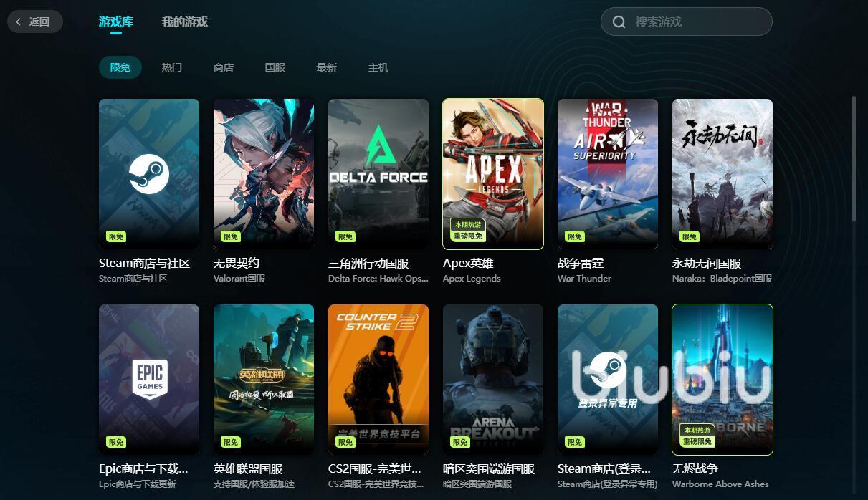Select the 主机 category filter

[x=378, y=67]
